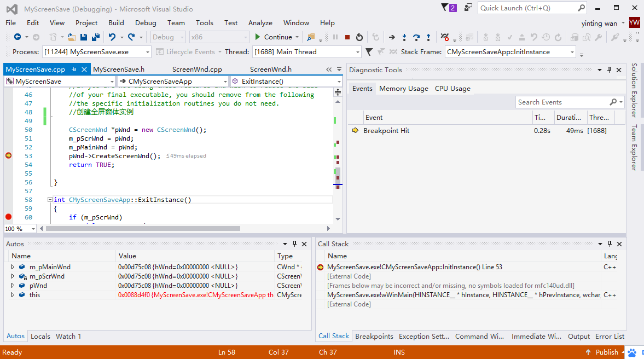Viewport: 644px width, 359px height.
Task: Save the current file with Save icon
Action: pos(84,37)
